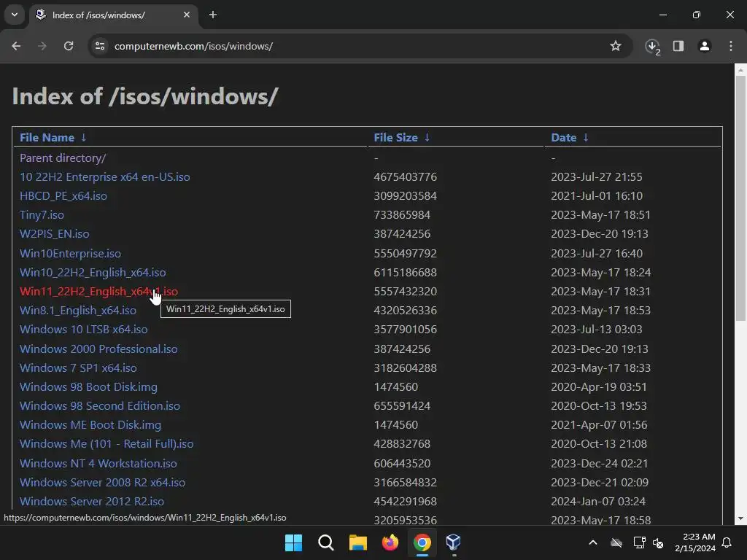Image resolution: width=747 pixels, height=560 pixels.
Task: Download Windows 10 LTSB x64.iso
Action: pos(84,330)
